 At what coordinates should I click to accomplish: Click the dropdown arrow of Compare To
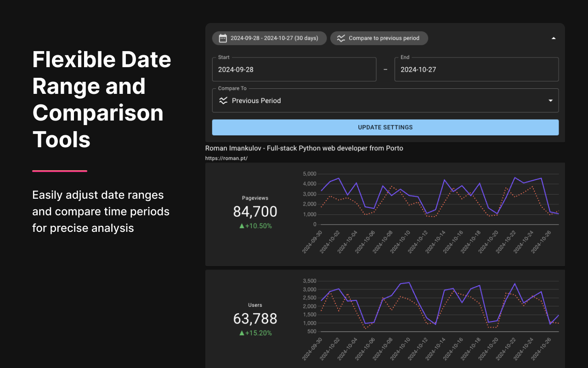[x=550, y=101]
